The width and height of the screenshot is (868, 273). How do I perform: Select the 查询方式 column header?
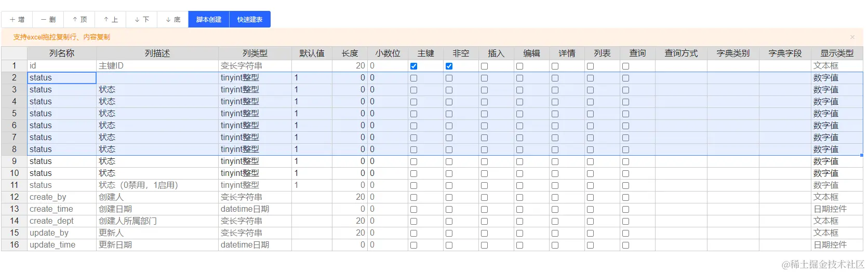click(681, 53)
